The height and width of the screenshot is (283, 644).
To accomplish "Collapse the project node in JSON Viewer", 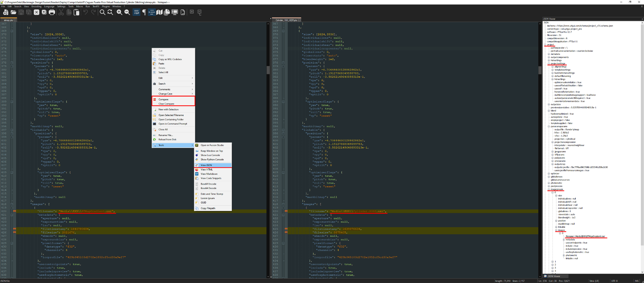I will [x=545, y=45].
